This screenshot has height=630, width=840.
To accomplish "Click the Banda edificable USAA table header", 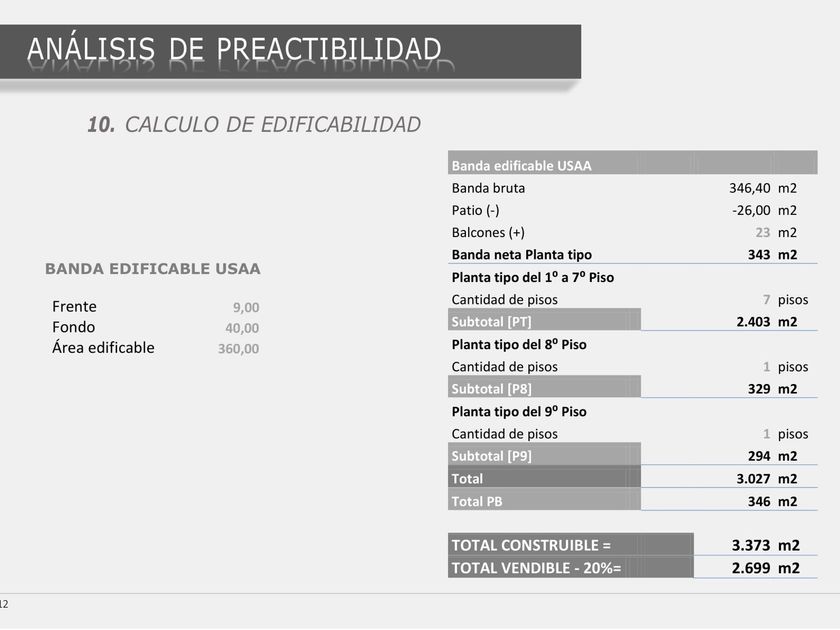I will 633,163.
